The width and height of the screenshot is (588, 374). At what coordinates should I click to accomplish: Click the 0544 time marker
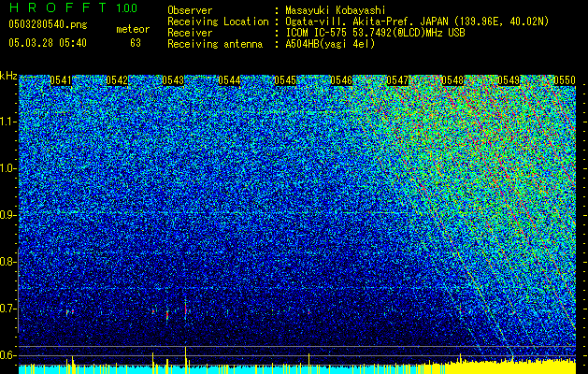point(229,80)
